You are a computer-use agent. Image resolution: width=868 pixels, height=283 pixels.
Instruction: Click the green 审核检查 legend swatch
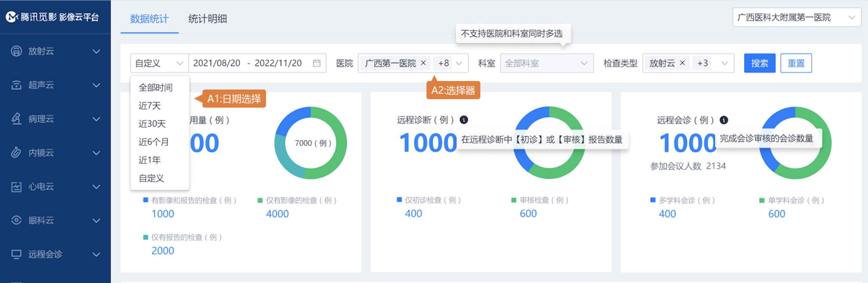pos(514,200)
